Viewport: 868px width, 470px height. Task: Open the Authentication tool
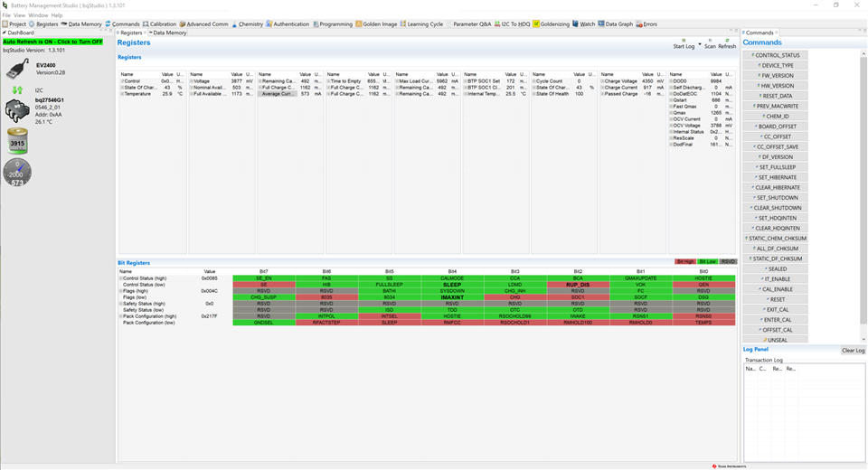(x=288, y=24)
